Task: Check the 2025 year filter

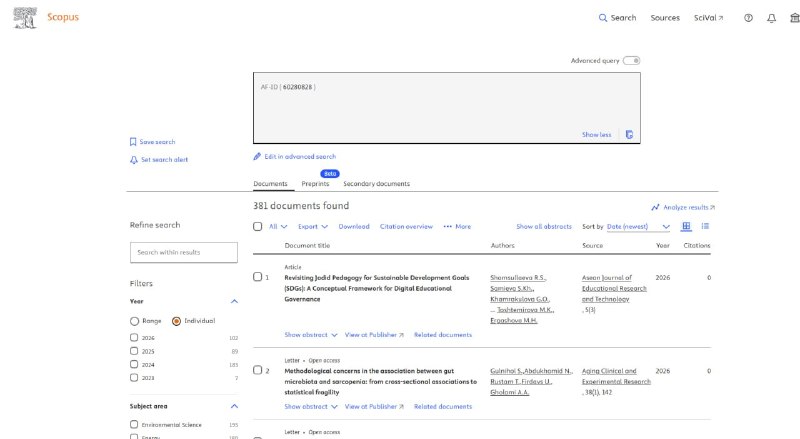Action: point(134,351)
